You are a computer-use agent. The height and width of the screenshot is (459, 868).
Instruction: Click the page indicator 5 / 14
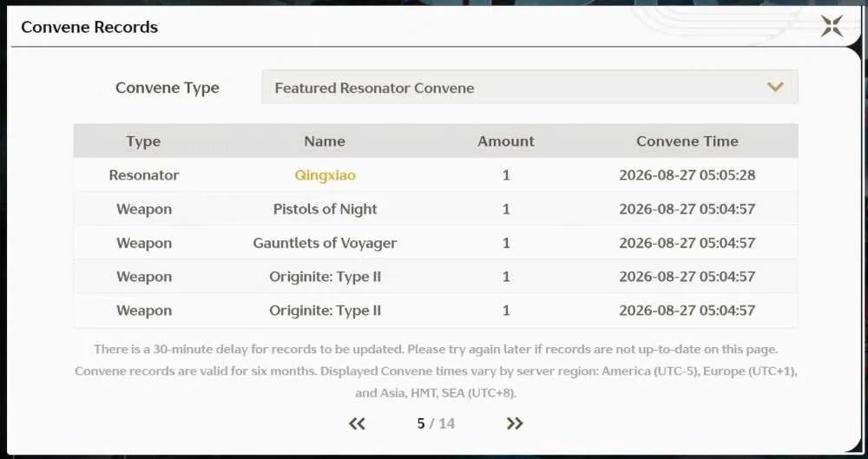pos(436,423)
